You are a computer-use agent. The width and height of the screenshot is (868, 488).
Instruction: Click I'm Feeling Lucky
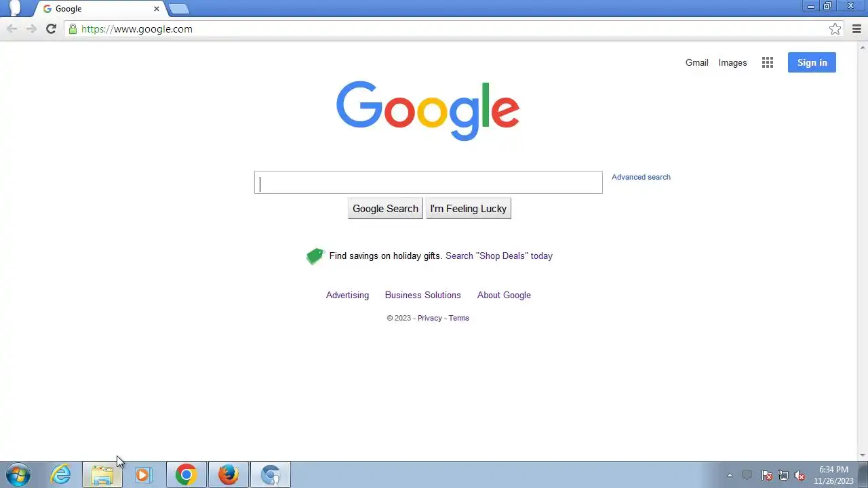coord(468,209)
